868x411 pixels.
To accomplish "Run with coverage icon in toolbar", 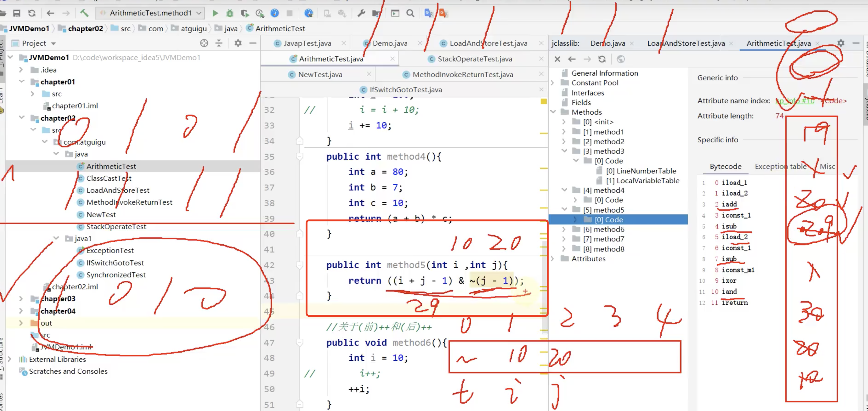I will point(245,13).
